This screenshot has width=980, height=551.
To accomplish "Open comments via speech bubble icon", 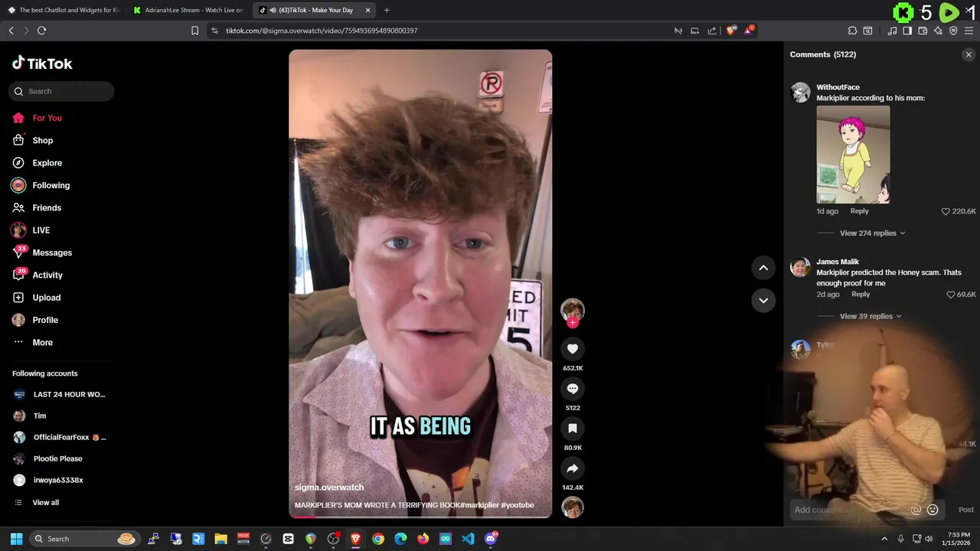I will click(572, 389).
